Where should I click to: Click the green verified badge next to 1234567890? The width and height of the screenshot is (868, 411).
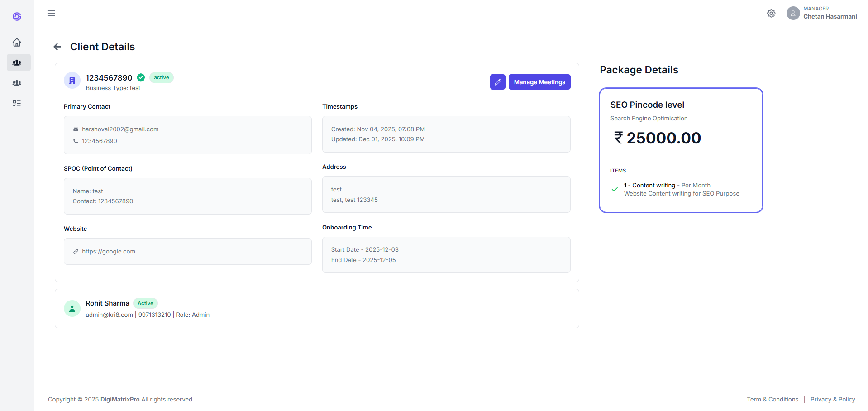(141, 77)
